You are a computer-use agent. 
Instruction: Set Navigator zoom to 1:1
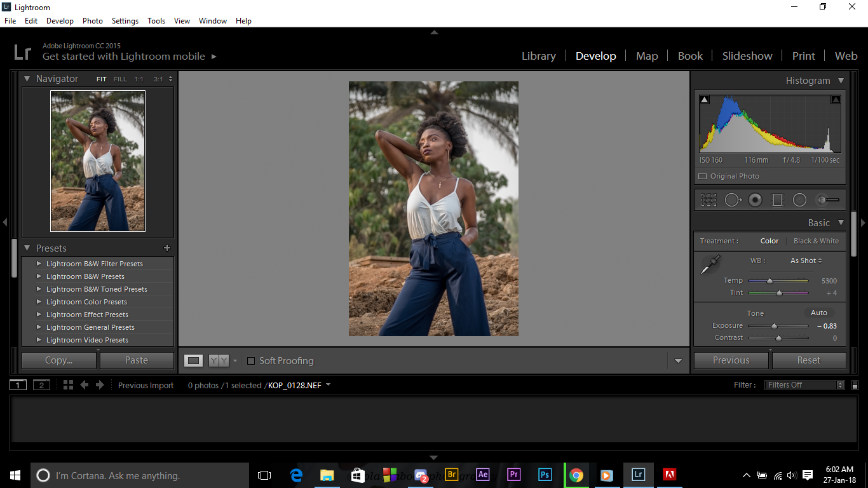pos(139,79)
